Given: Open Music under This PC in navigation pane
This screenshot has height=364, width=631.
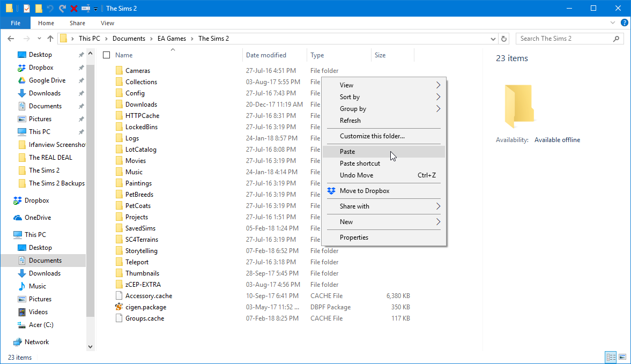Looking at the screenshot, I should tap(38, 286).
